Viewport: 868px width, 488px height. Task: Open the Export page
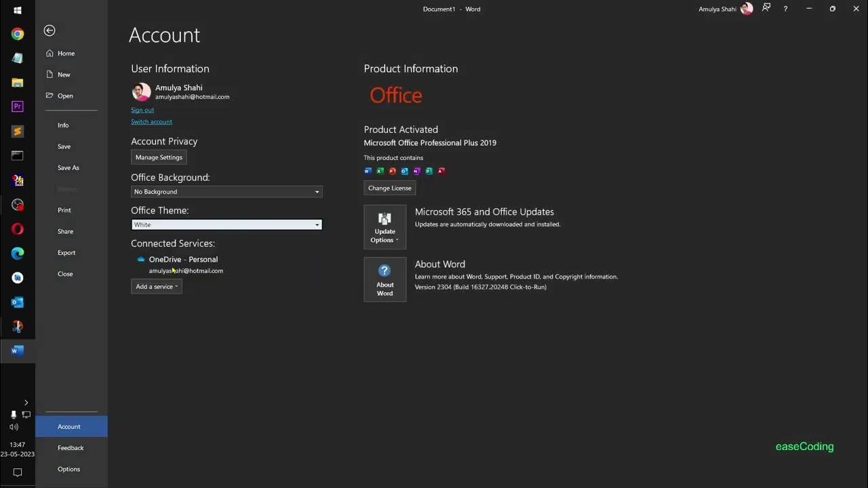(x=66, y=253)
